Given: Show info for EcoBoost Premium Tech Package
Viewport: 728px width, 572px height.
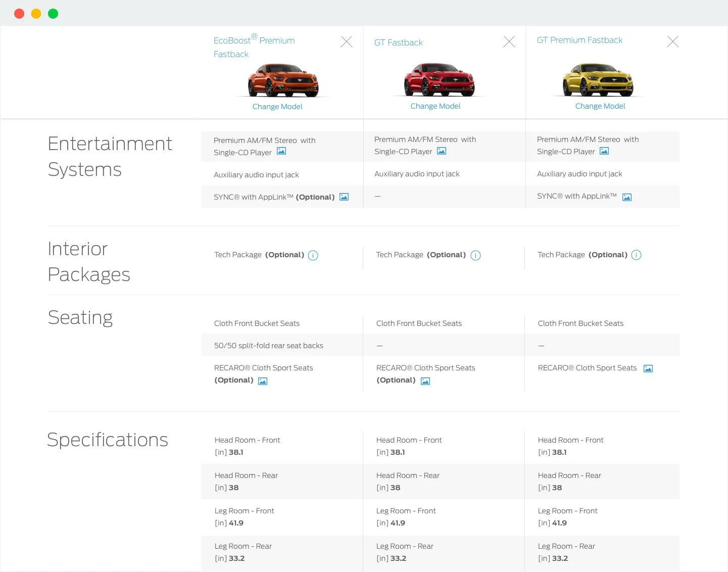Looking at the screenshot, I should tap(313, 255).
